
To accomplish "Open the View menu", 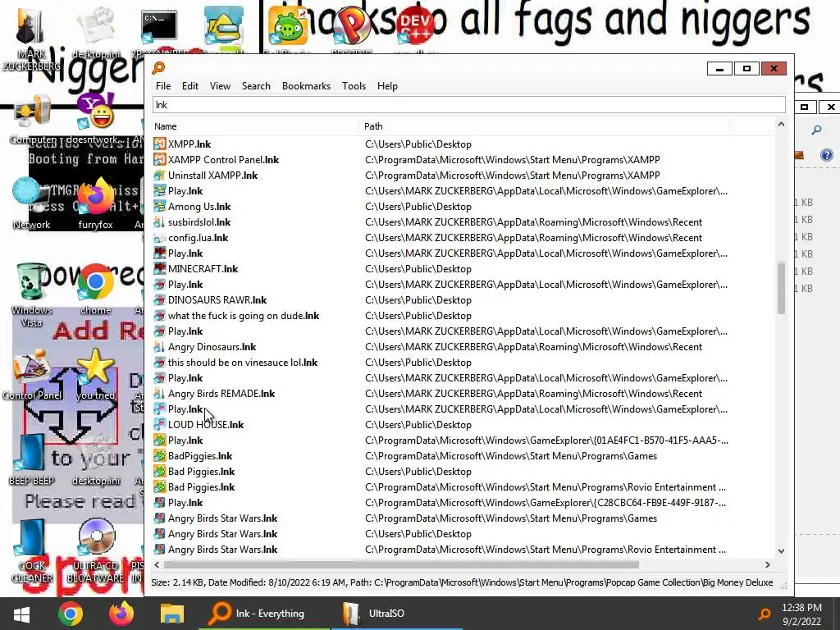I will pyautogui.click(x=220, y=86).
